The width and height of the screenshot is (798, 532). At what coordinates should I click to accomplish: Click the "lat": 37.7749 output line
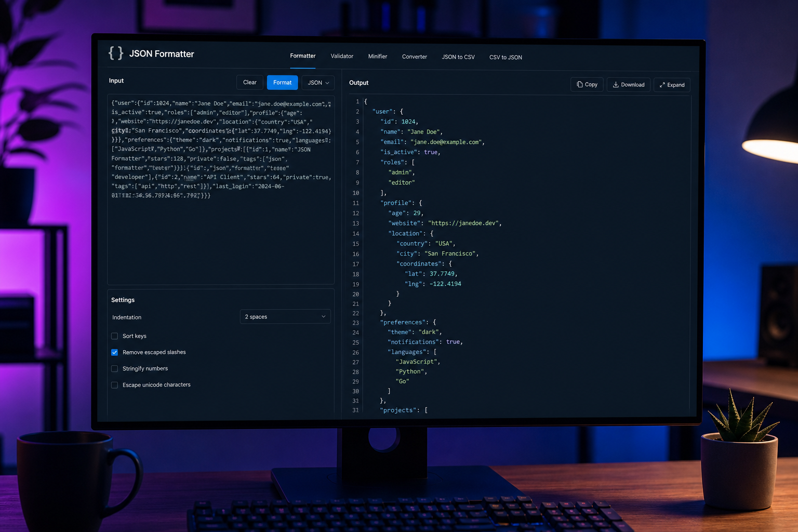click(x=431, y=274)
